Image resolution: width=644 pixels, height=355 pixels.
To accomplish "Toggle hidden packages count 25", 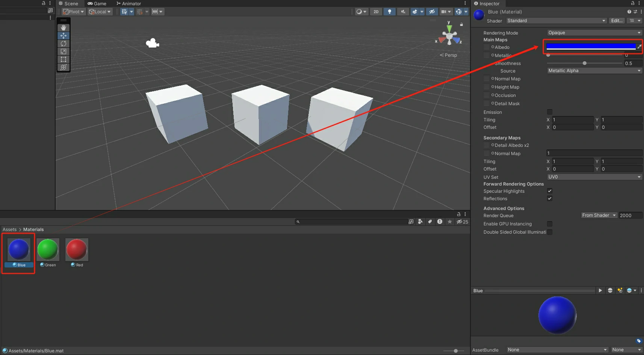I will (463, 222).
